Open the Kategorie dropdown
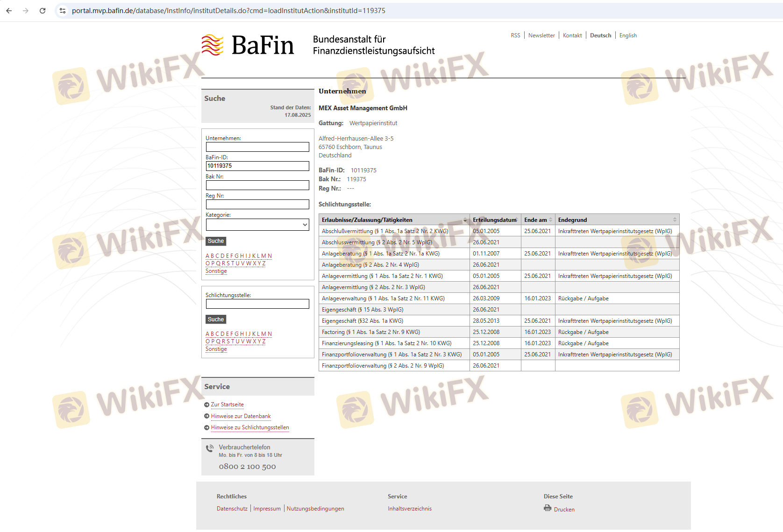The width and height of the screenshot is (783, 532). point(257,225)
